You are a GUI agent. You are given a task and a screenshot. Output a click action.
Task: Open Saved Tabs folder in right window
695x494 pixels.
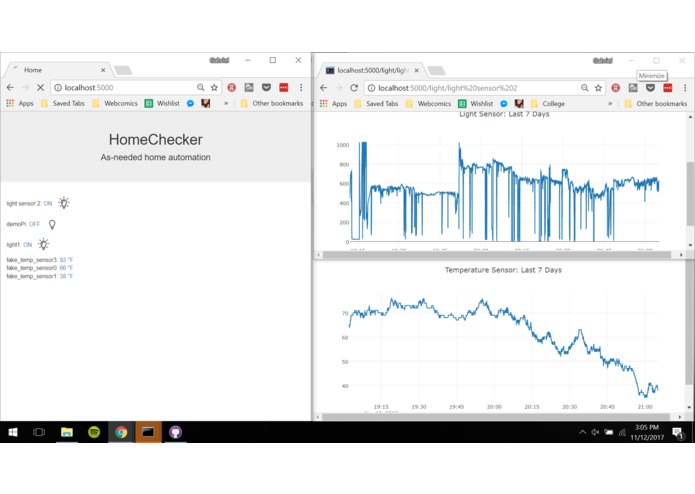[x=376, y=104]
